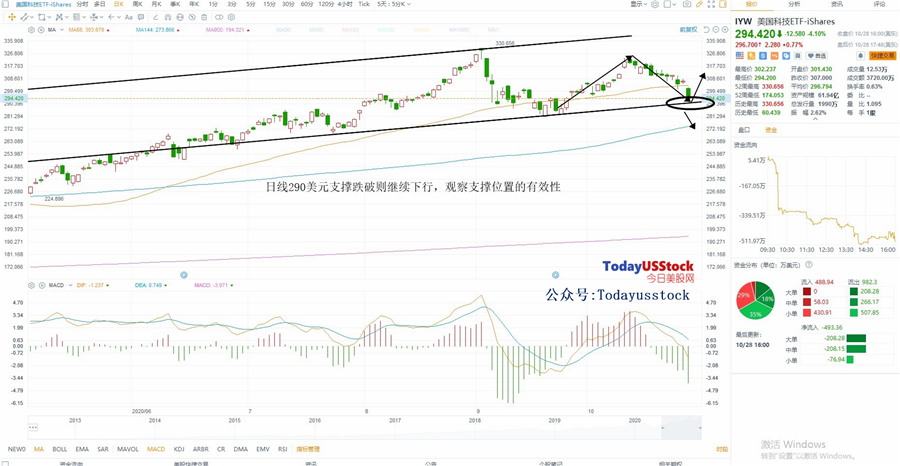The width and height of the screenshot is (900, 466).
Task: Collapse the quote details chevron
Action: [x=818, y=120]
